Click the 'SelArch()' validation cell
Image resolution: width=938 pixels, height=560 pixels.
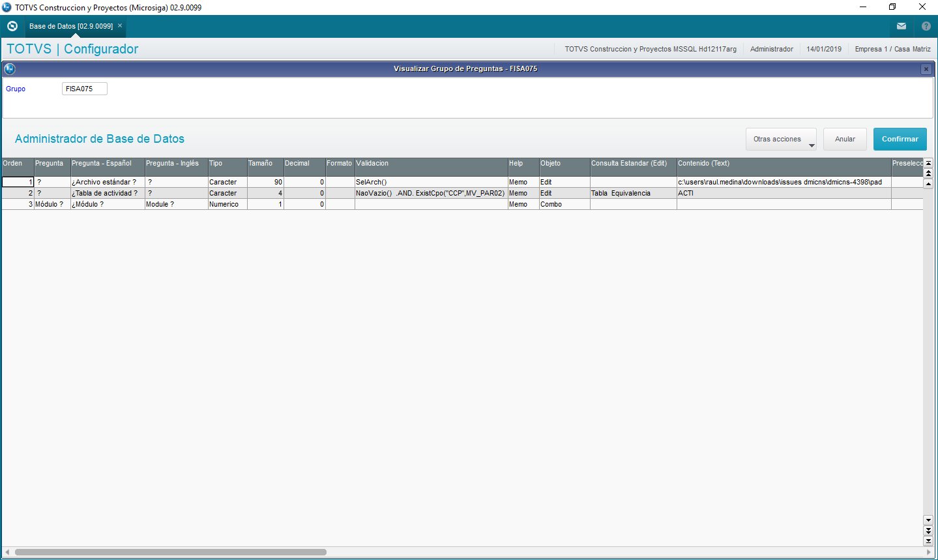(x=432, y=183)
